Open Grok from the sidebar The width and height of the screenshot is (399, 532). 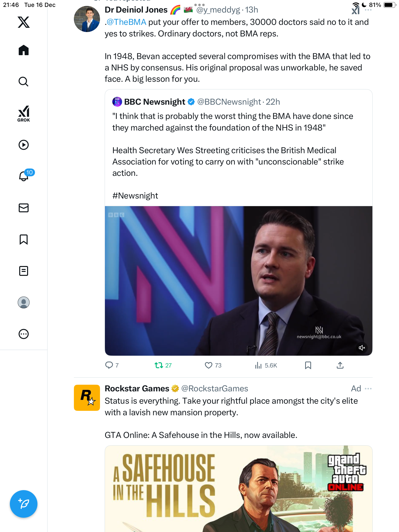(24, 114)
